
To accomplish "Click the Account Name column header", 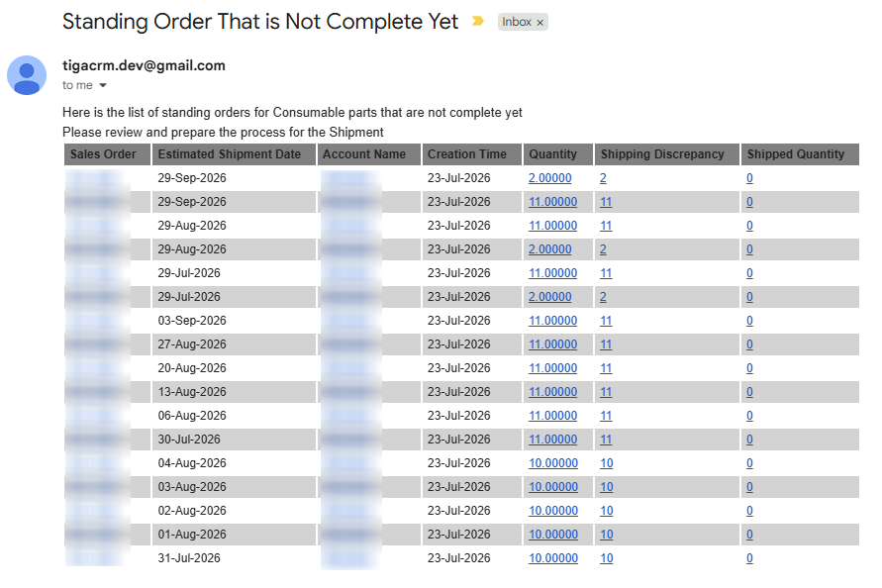I will tap(369, 154).
